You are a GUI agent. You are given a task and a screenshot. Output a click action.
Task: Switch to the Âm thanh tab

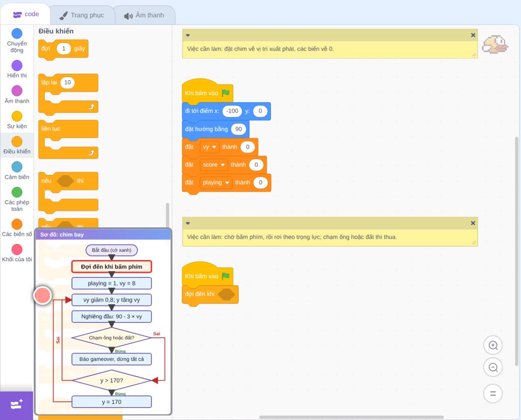144,15
